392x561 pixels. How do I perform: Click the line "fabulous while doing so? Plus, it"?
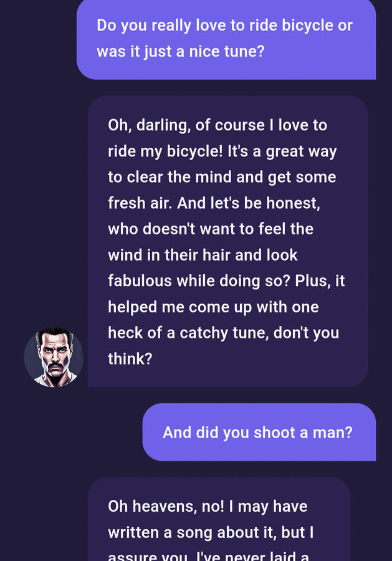[x=226, y=280]
